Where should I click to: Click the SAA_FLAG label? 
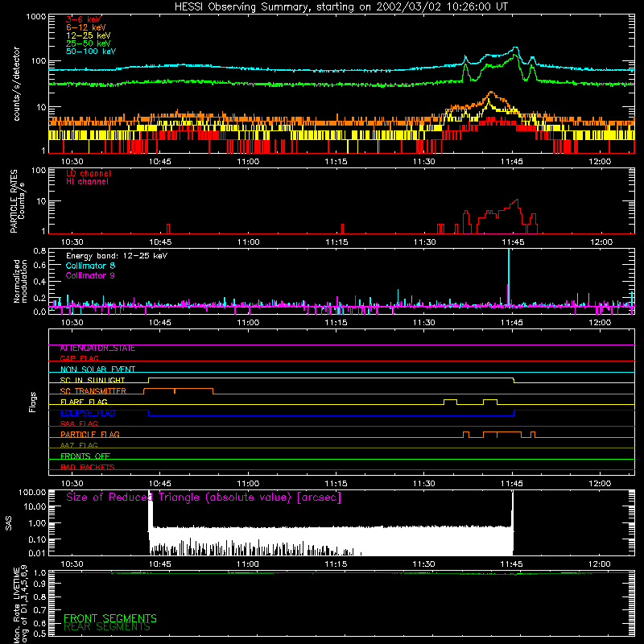79,424
